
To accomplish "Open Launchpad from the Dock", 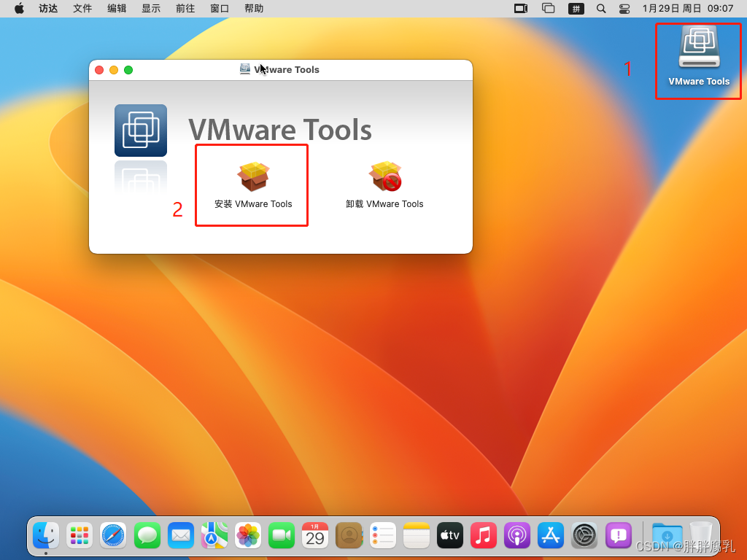I will click(80, 536).
